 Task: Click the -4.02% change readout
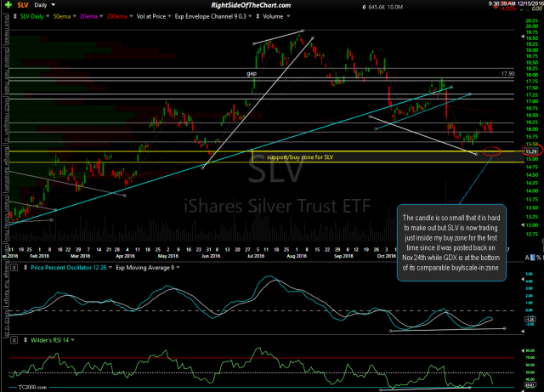pyautogui.click(x=508, y=9)
